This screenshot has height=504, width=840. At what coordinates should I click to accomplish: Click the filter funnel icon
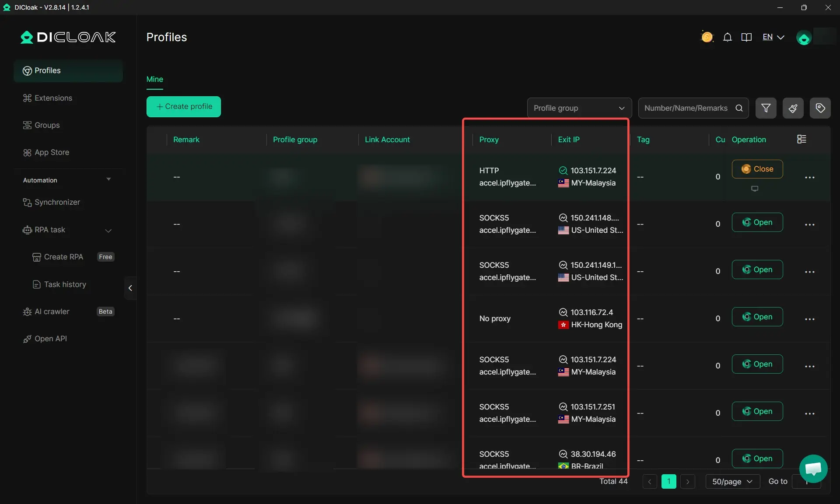(x=766, y=108)
